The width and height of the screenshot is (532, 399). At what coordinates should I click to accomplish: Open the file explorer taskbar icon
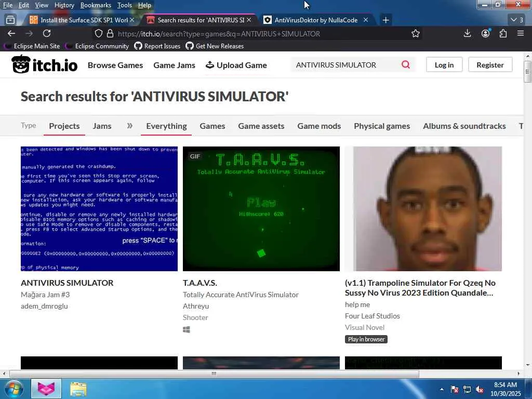[x=78, y=389]
